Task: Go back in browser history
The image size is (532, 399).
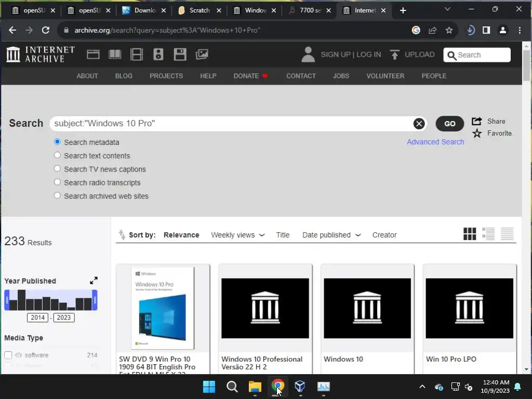Action: coord(12,30)
